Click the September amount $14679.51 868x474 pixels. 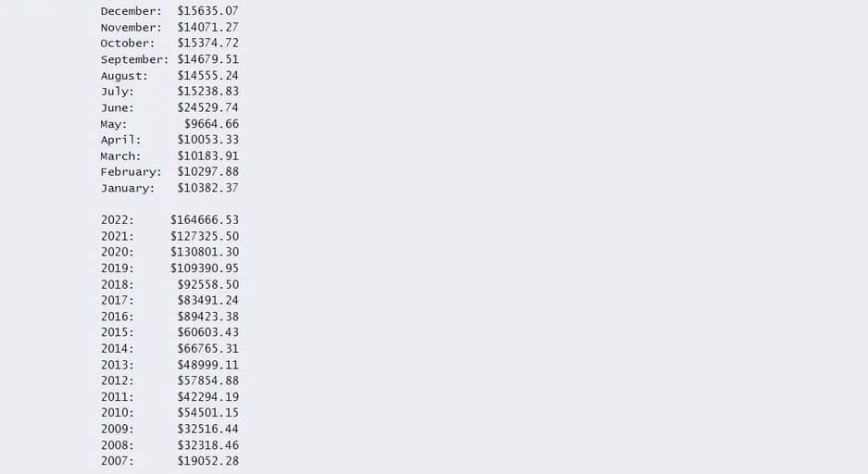208,59
